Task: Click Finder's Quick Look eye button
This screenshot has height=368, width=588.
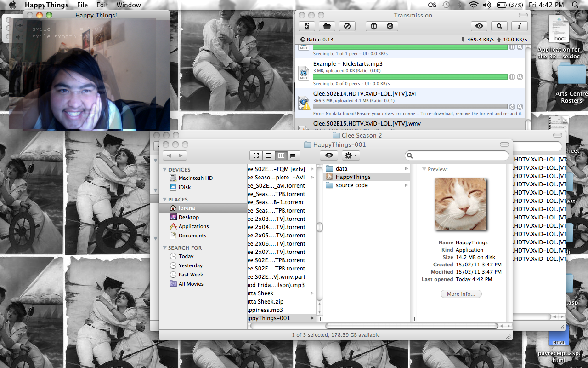Action: [328, 155]
